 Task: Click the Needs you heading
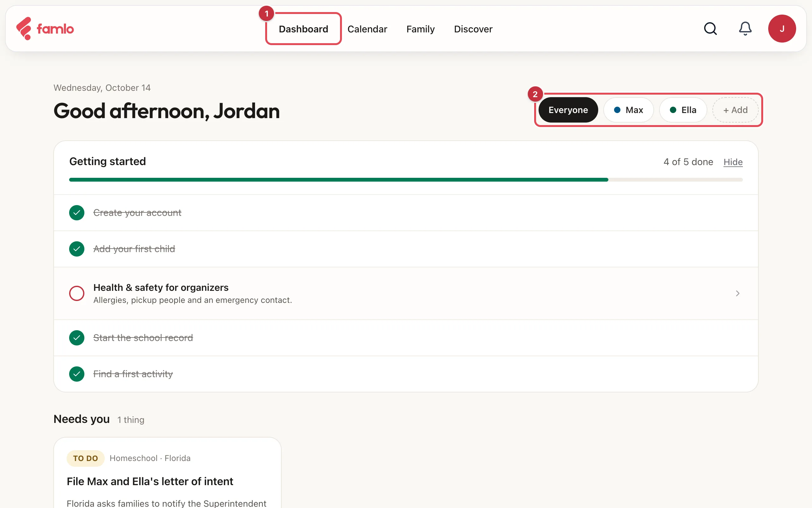pos(82,419)
